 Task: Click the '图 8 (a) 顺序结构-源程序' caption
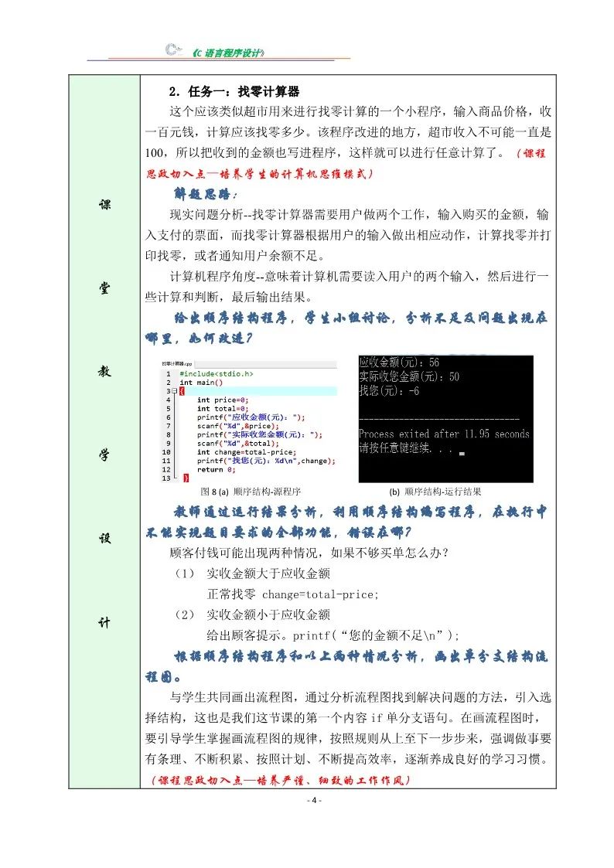tap(250, 492)
